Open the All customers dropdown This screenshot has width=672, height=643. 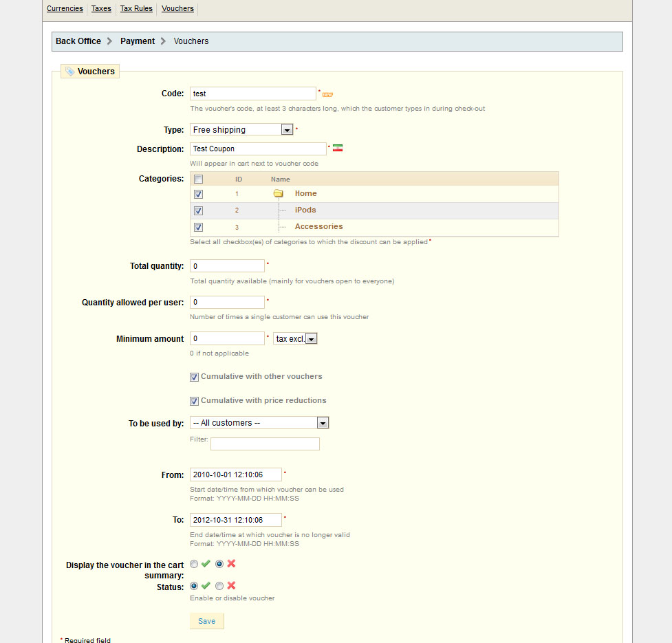[259, 423]
